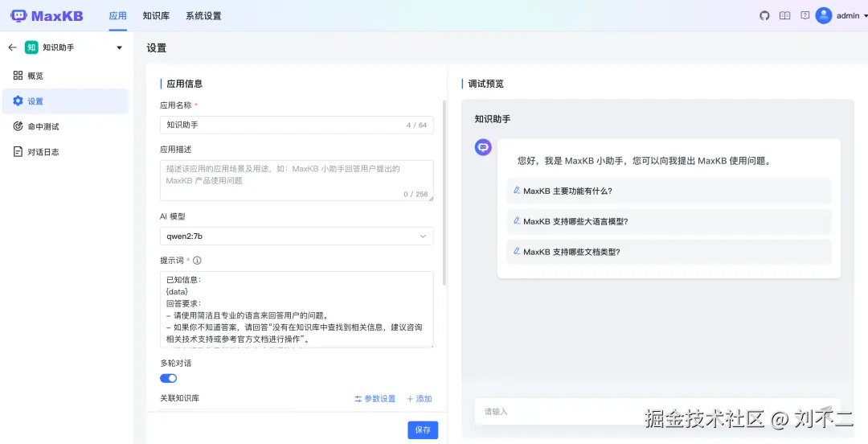Click the 概览 grid icon
This screenshot has height=444, width=868.
pyautogui.click(x=18, y=76)
